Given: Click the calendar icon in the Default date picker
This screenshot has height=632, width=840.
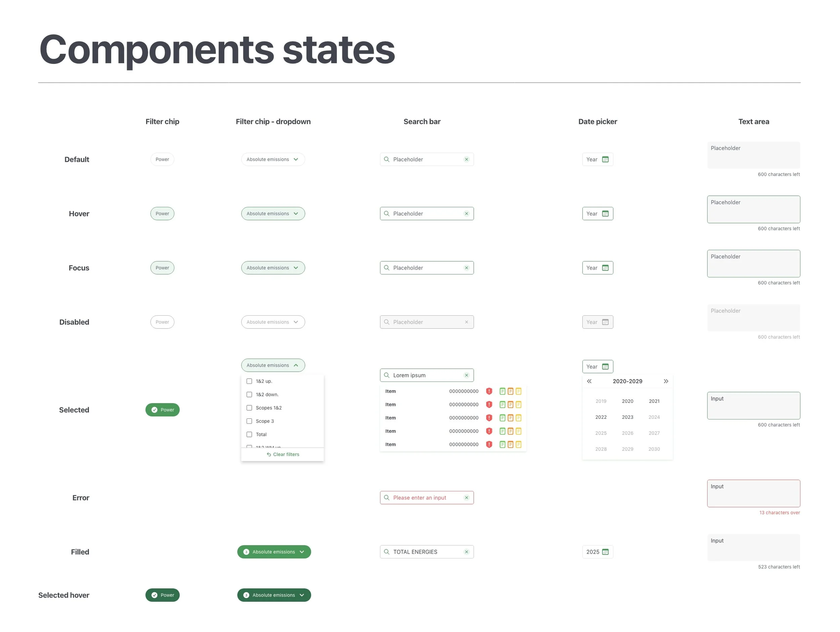Looking at the screenshot, I should coord(605,160).
